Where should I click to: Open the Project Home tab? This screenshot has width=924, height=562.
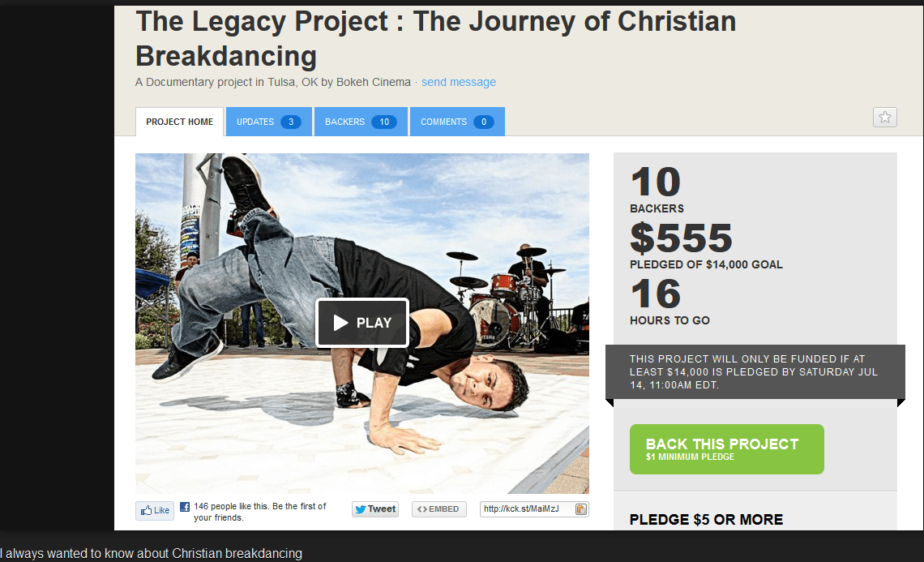(x=180, y=122)
